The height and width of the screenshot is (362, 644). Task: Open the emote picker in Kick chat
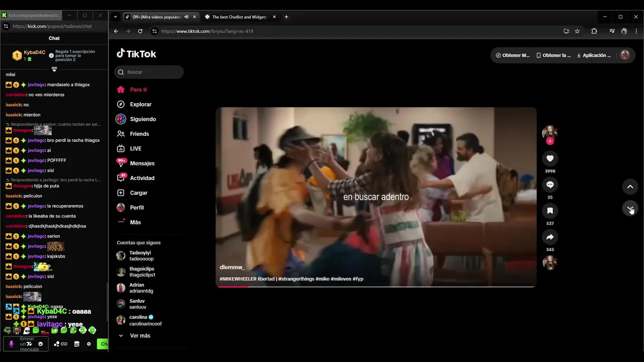coord(41,344)
